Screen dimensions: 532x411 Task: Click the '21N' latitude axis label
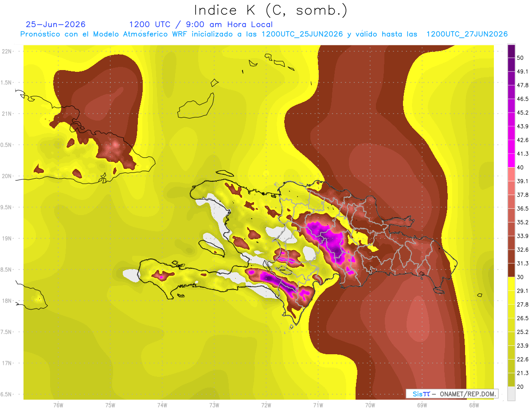click(x=7, y=114)
